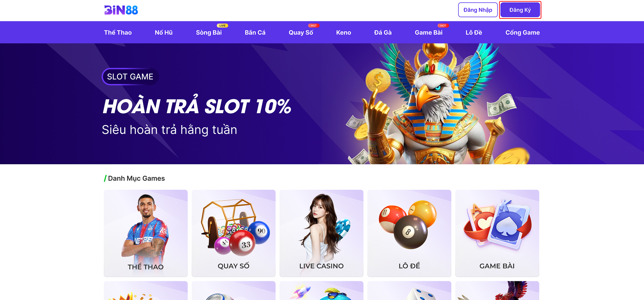The height and width of the screenshot is (300, 644).
Task: Open the Bắn Cá menu item
Action: 255,33
